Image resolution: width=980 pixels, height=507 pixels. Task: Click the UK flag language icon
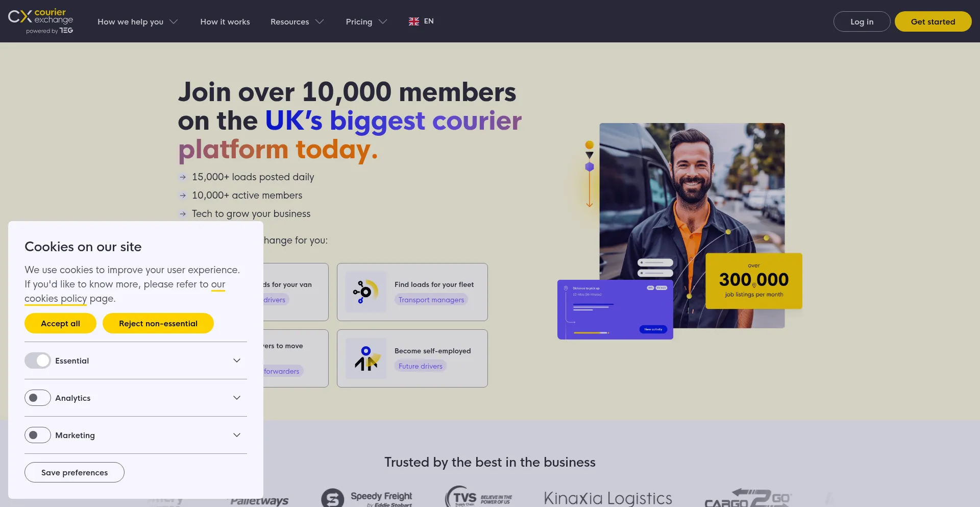[414, 21]
